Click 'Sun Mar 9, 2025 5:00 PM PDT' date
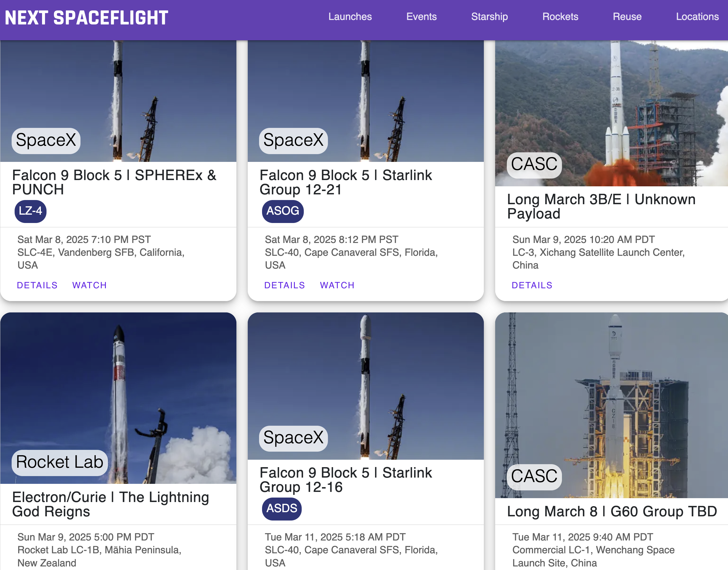This screenshot has height=570, width=728. [x=86, y=537]
